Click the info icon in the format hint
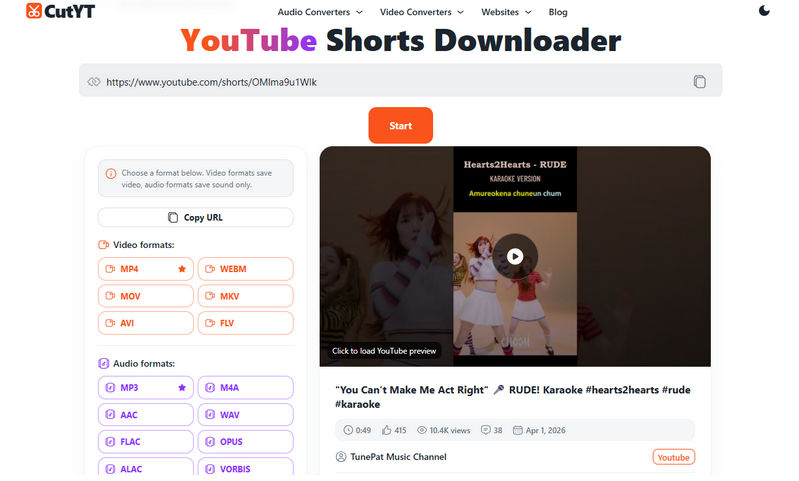Screen dimensions: 799x481 click(111, 174)
